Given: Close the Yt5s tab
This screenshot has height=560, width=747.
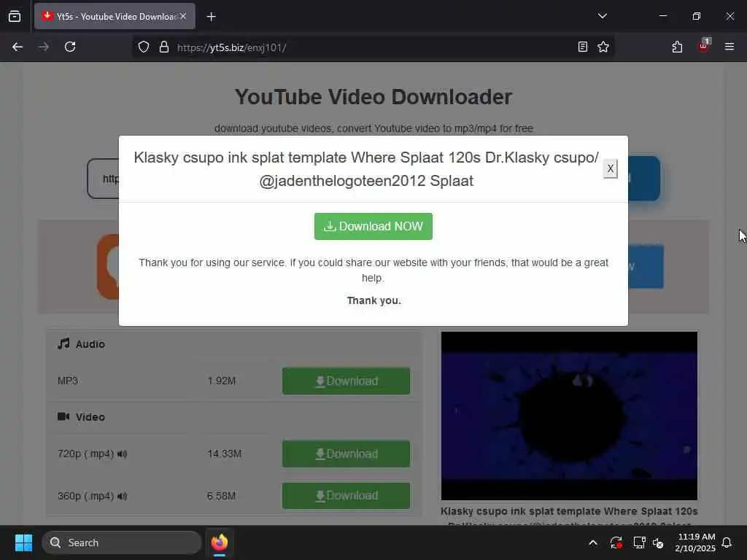Looking at the screenshot, I should click(183, 16).
